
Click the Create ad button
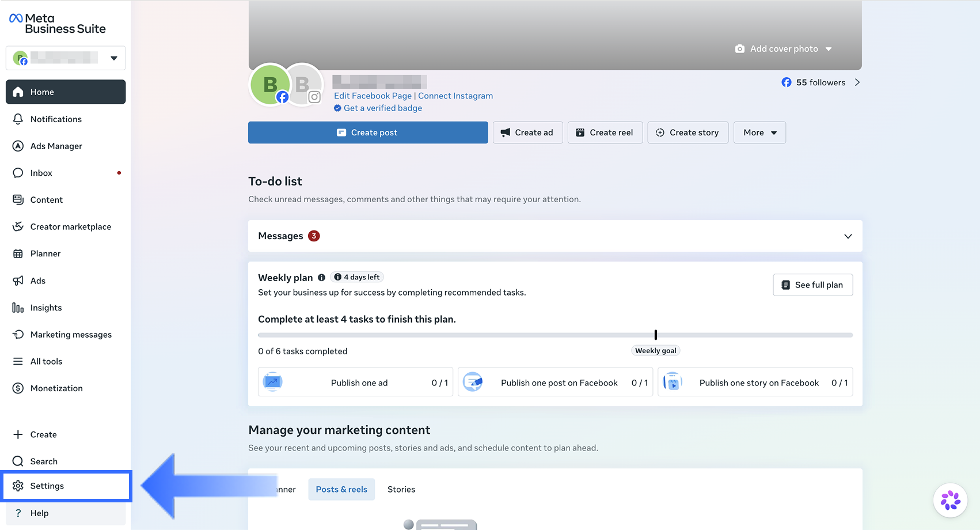tap(527, 132)
